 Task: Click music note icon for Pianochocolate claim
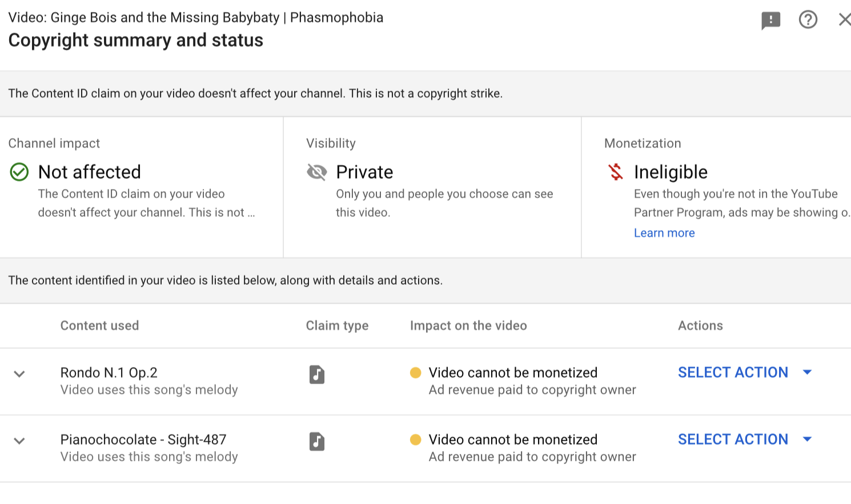[317, 441]
